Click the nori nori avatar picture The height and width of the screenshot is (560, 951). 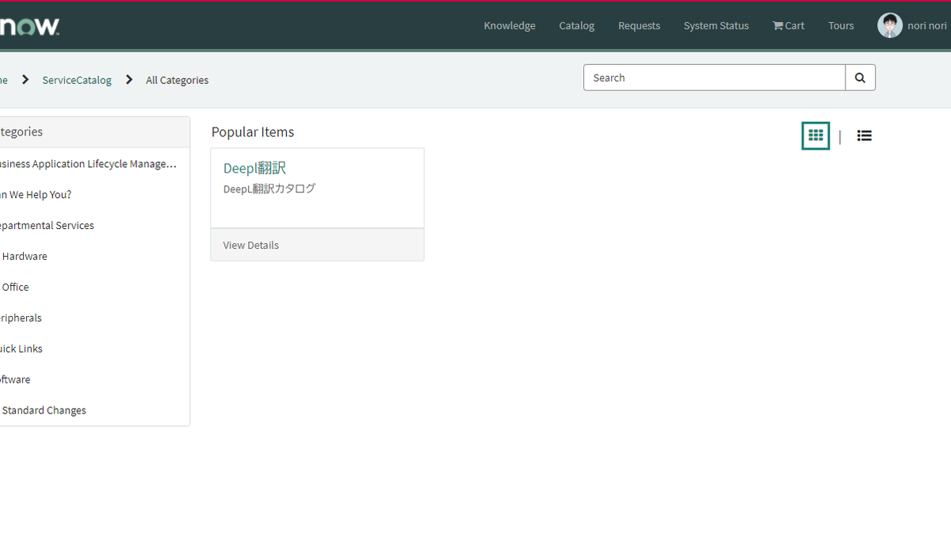coord(889,25)
